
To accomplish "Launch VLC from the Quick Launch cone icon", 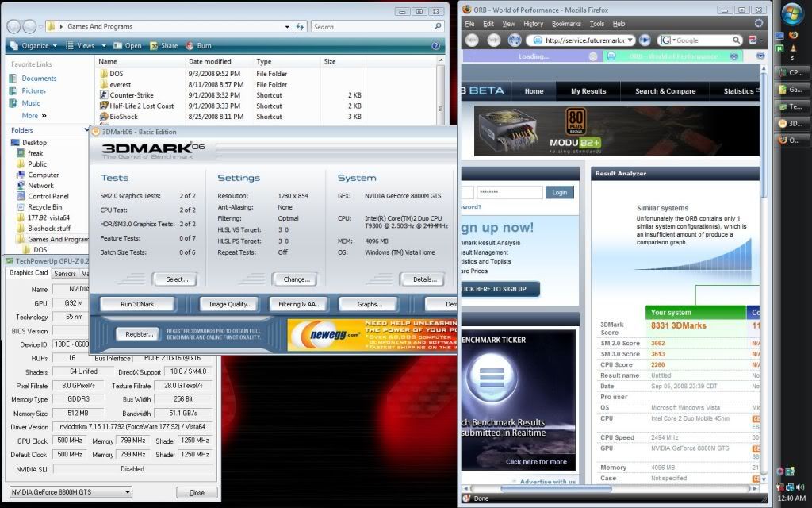I will tap(792, 48).
